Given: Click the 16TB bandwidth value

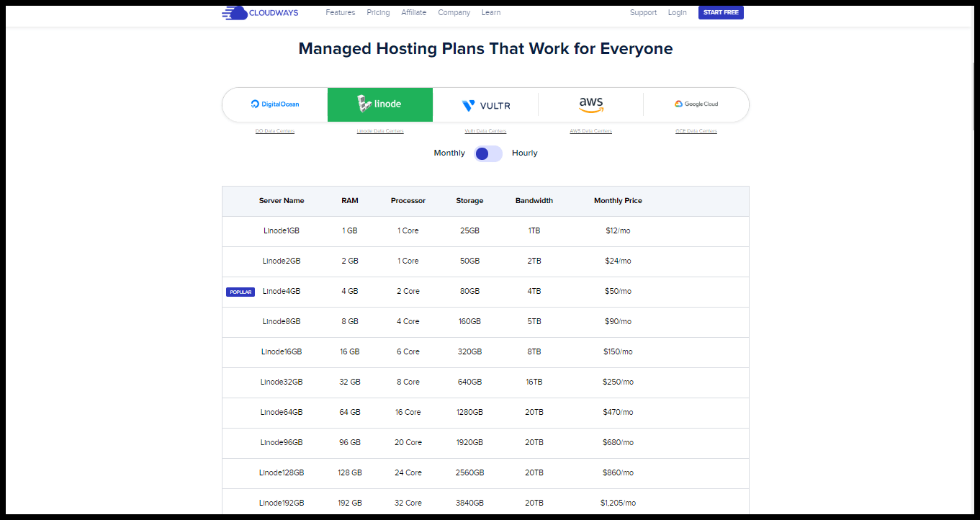Looking at the screenshot, I should pyautogui.click(x=534, y=382).
